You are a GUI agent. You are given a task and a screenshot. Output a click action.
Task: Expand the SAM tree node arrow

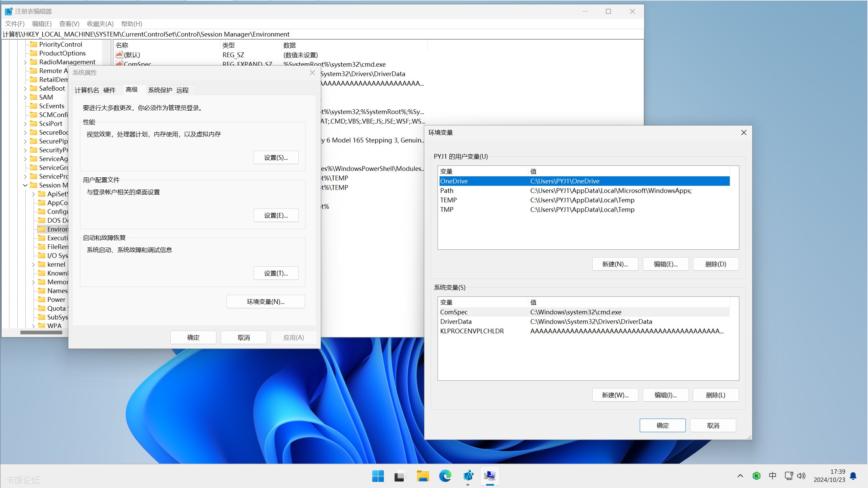[x=25, y=97]
